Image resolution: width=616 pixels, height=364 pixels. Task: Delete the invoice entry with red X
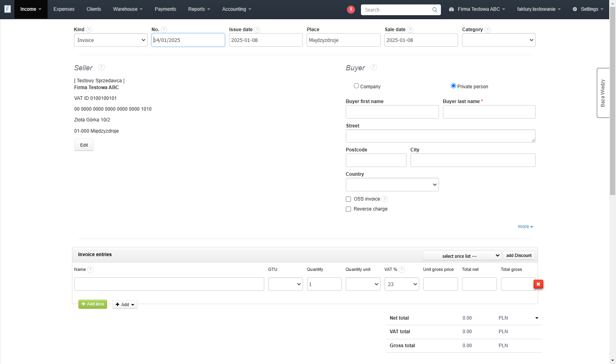(538, 284)
